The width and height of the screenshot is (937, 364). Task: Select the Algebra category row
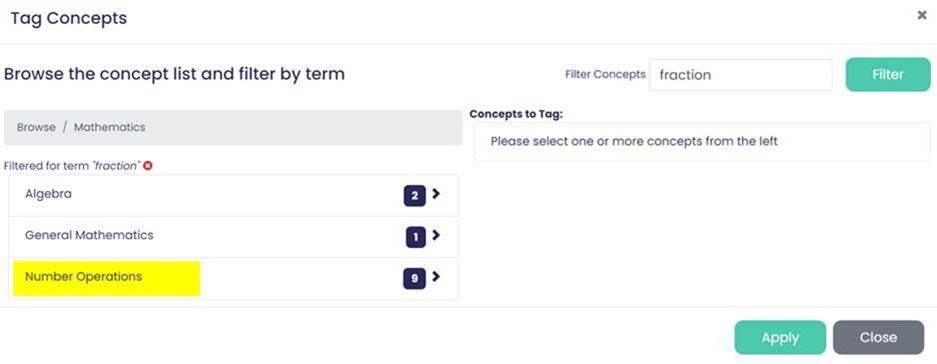point(234,195)
